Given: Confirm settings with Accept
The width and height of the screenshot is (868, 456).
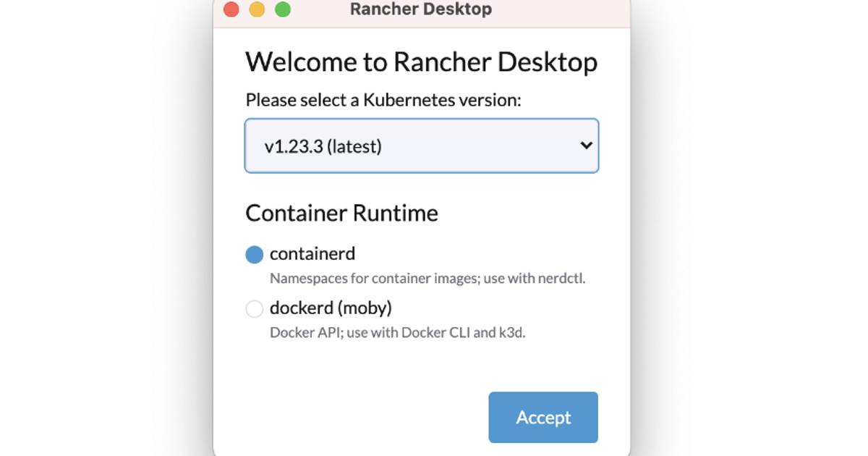Looking at the screenshot, I should (543, 417).
